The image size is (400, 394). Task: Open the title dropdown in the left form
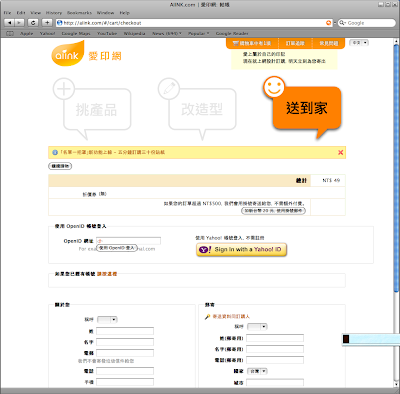point(107,320)
